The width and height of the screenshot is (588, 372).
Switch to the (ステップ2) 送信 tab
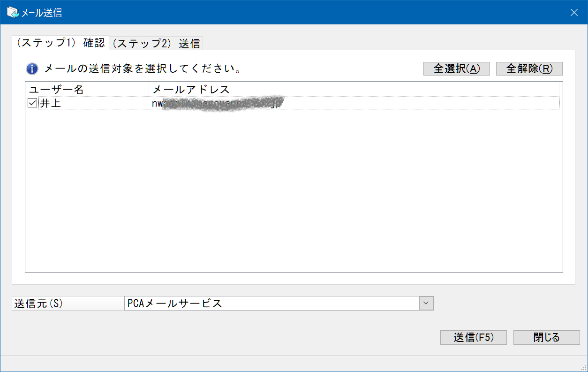156,44
